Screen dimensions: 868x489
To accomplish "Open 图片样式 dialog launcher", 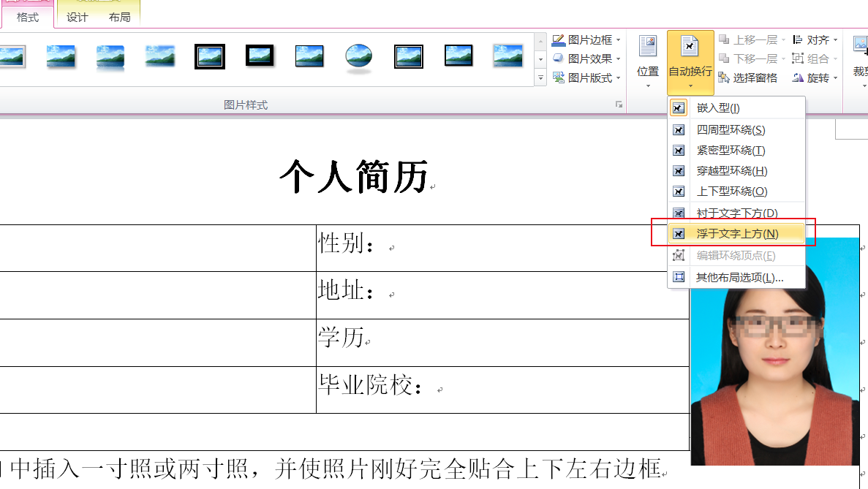I will (x=619, y=105).
